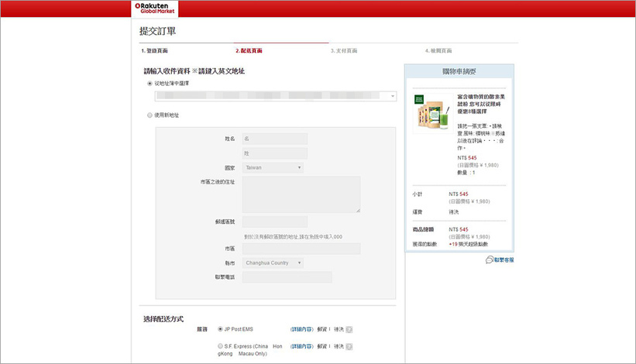Click the street address text area
Viewport: 636px width, 364px height.
tap(301, 194)
